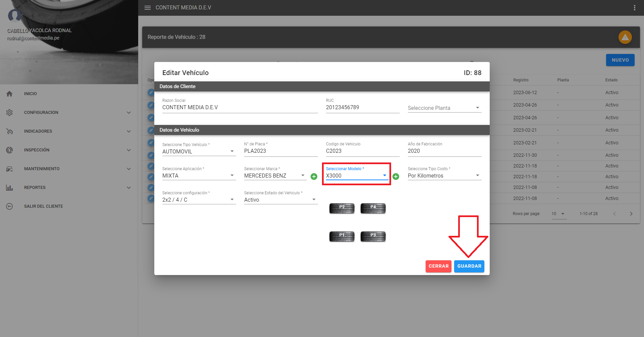Open Tipo Costo dropdown showing Por Kilometros
The image size is (644, 337).
point(444,176)
